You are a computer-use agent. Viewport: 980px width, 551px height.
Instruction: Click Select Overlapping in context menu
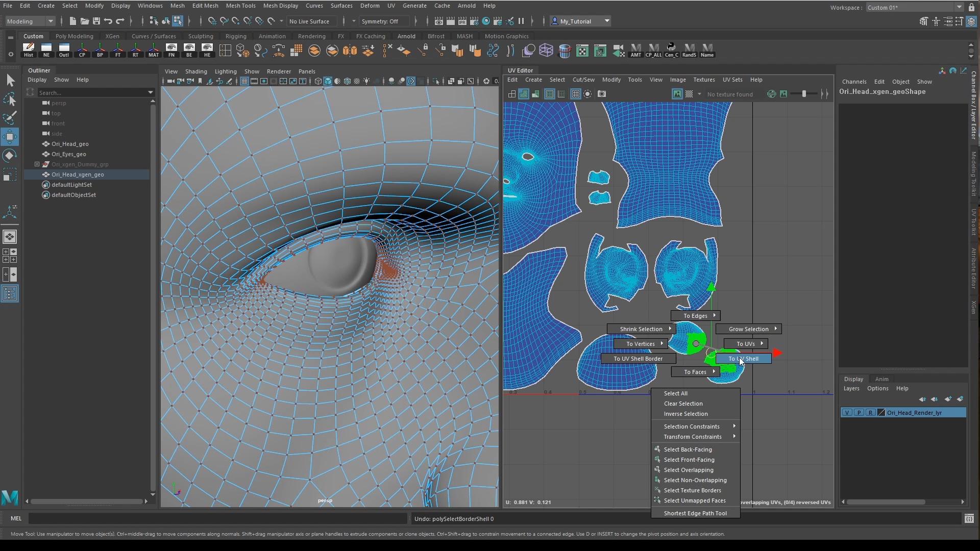pos(688,470)
